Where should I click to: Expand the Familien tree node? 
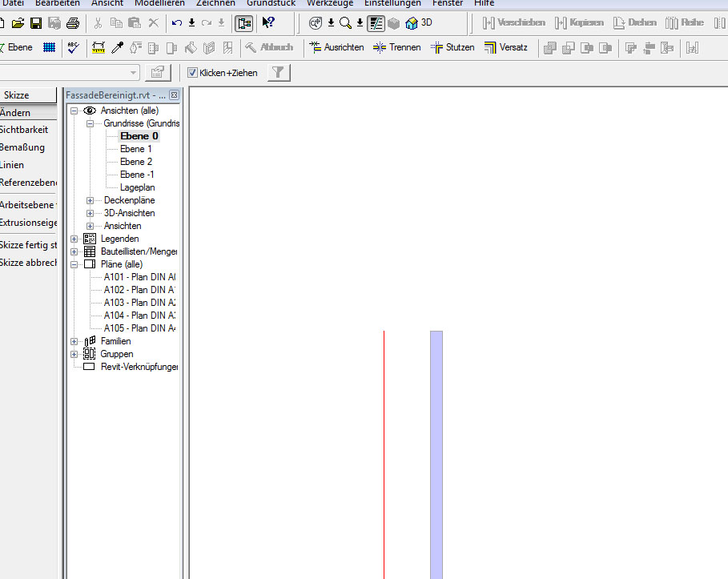(74, 341)
